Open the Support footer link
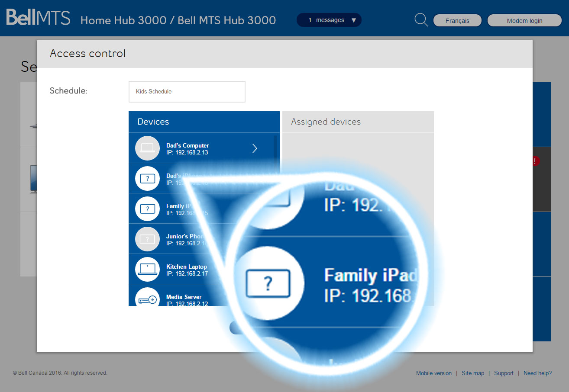The image size is (569, 392). 504,373
